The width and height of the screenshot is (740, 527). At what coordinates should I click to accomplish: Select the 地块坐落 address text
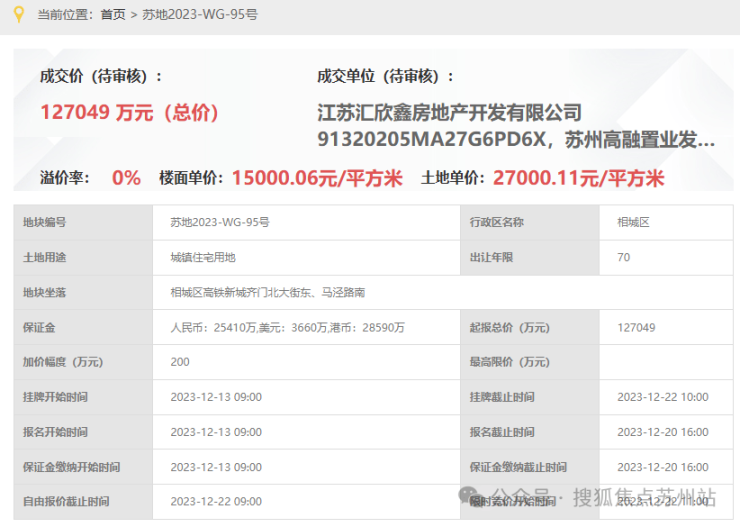pyautogui.click(x=267, y=292)
